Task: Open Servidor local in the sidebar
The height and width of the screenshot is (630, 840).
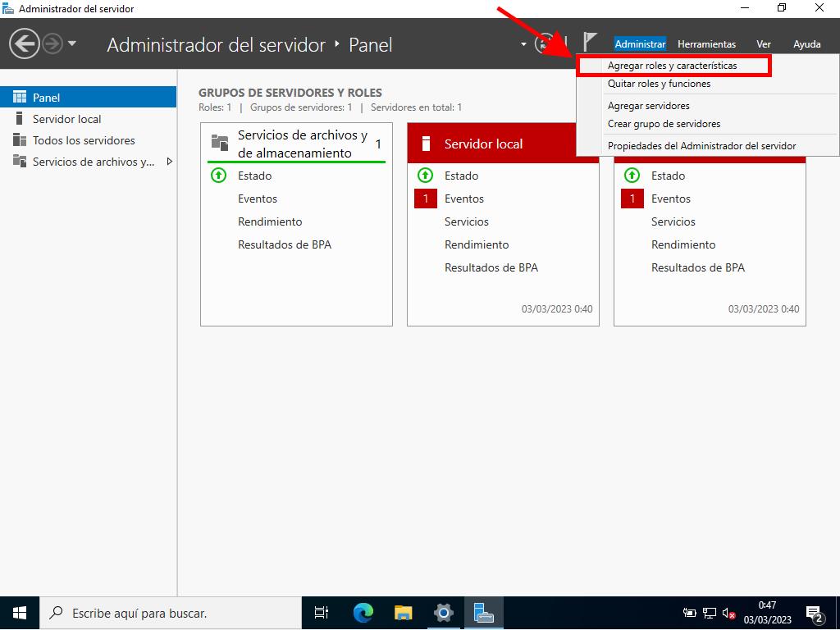Action: 66,119
